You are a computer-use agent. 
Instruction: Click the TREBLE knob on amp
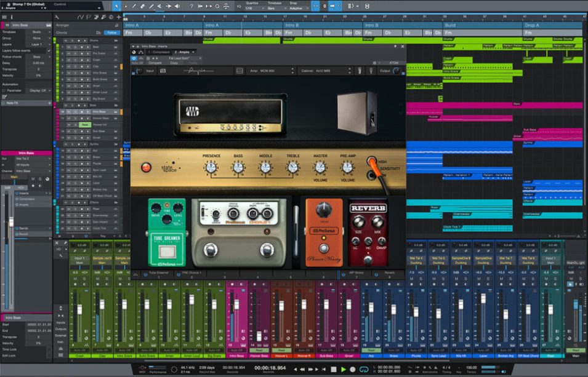[292, 167]
